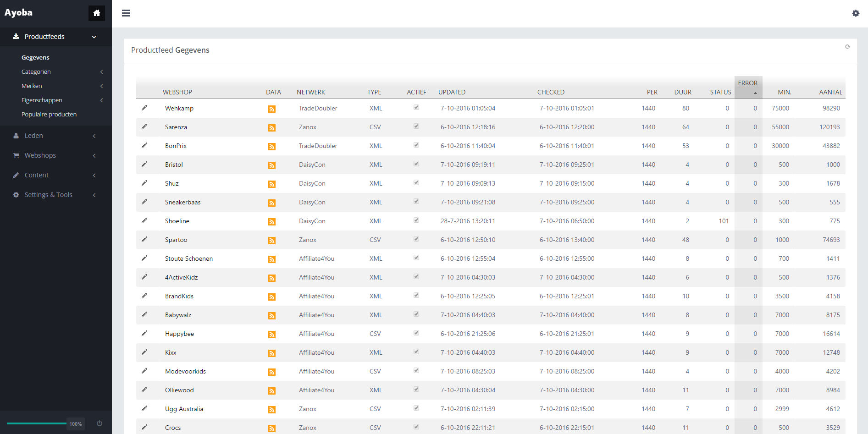Open the Babywalz RSS feed icon
The width and height of the screenshot is (868, 434).
tap(272, 316)
